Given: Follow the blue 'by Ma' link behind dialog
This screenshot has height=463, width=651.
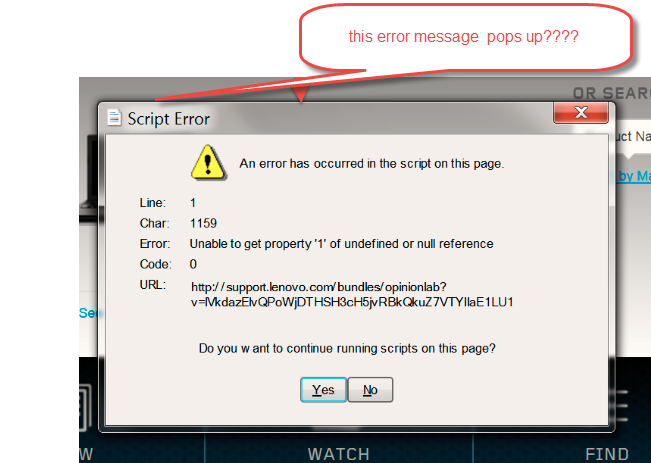Looking at the screenshot, I should 634,176.
